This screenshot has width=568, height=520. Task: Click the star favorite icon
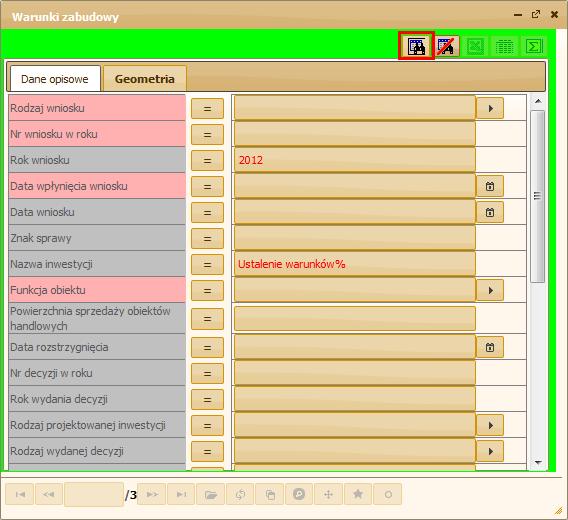[x=358, y=494]
